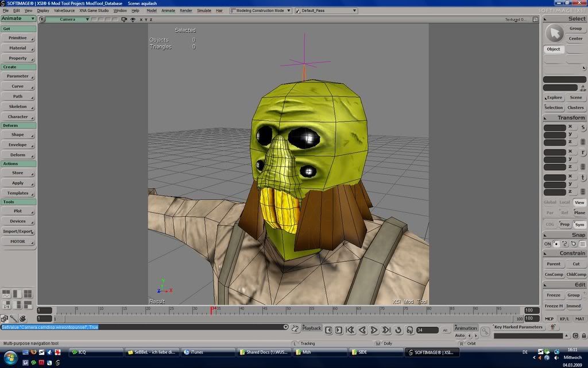This screenshot has height=368, width=588.
Task: Enable snap to points icon
Action: 556,244
